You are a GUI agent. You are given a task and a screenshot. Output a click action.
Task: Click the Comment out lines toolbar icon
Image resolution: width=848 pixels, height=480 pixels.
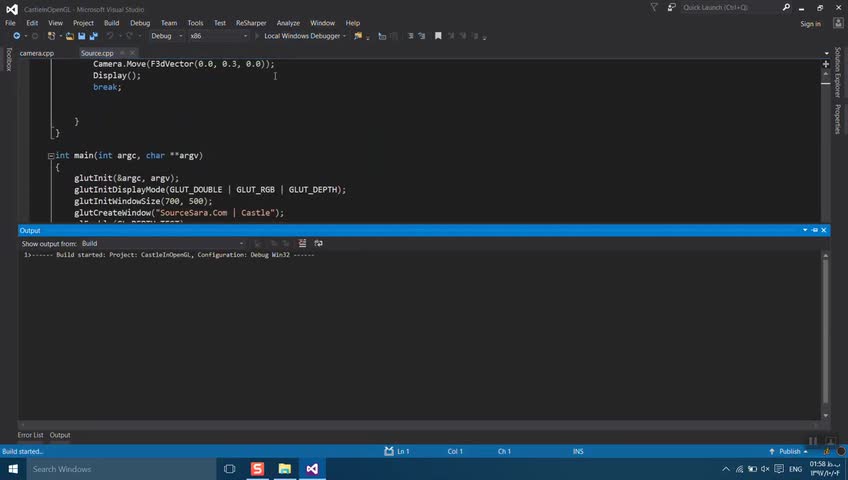click(x=410, y=36)
